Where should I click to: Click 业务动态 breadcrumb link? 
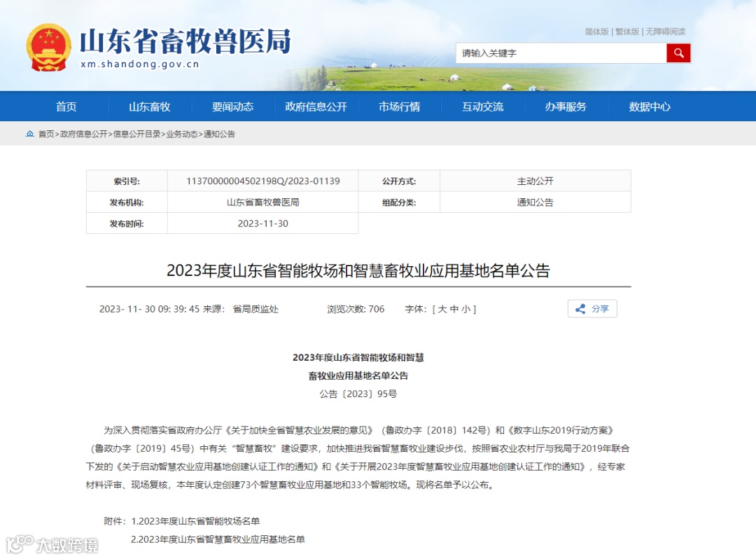coord(182,134)
